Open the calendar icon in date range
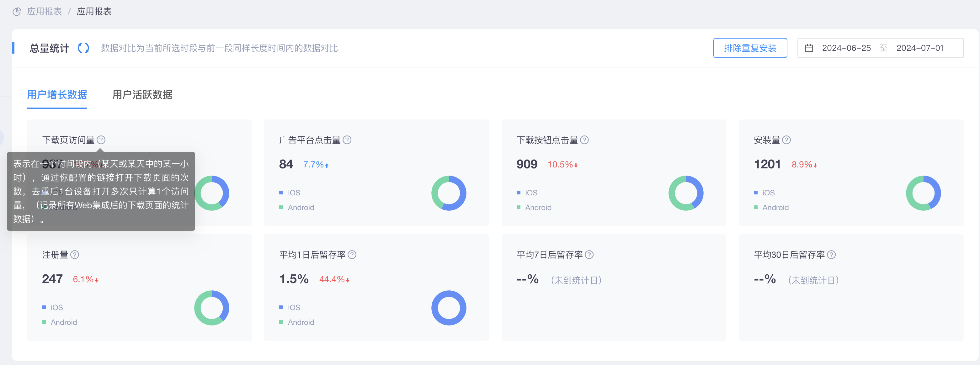This screenshot has width=980, height=365. click(809, 48)
